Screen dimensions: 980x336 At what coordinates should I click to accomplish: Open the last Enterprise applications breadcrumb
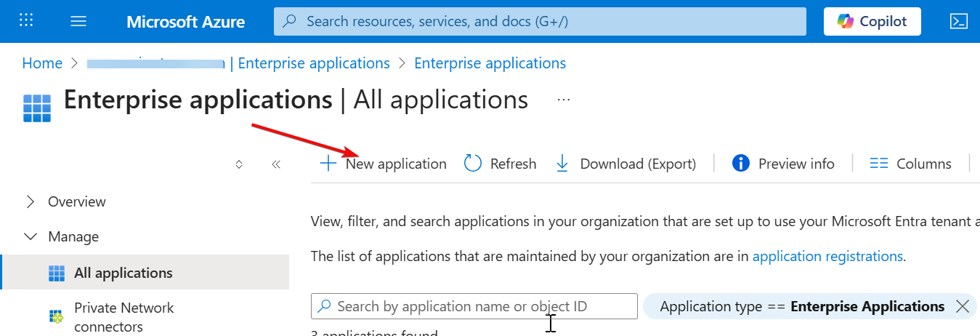click(x=490, y=63)
